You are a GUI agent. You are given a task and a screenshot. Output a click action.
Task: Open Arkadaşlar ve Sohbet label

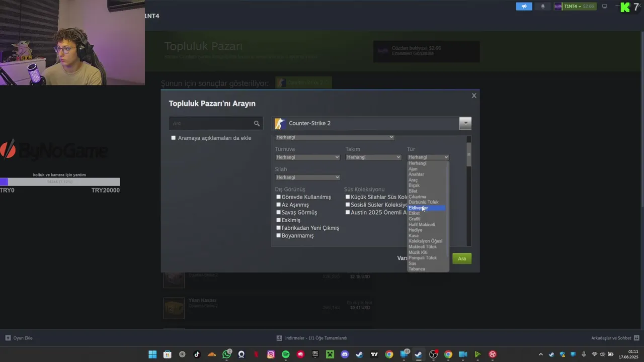click(x=611, y=338)
